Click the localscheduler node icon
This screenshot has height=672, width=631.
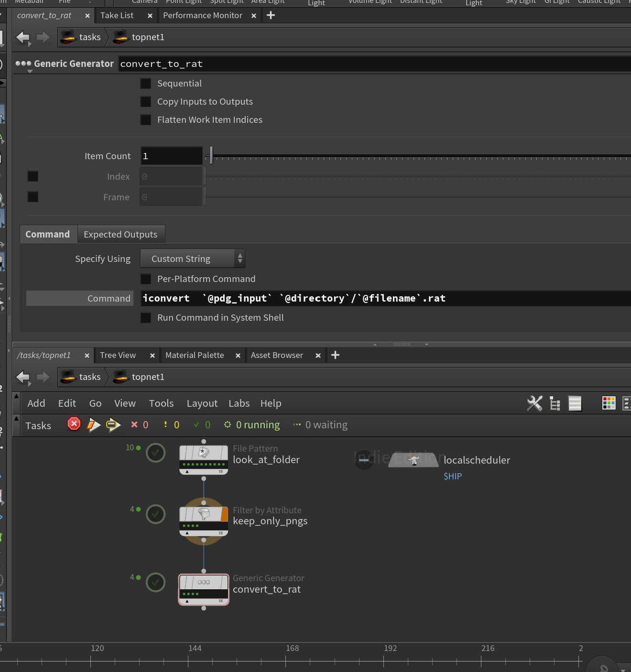[413, 460]
